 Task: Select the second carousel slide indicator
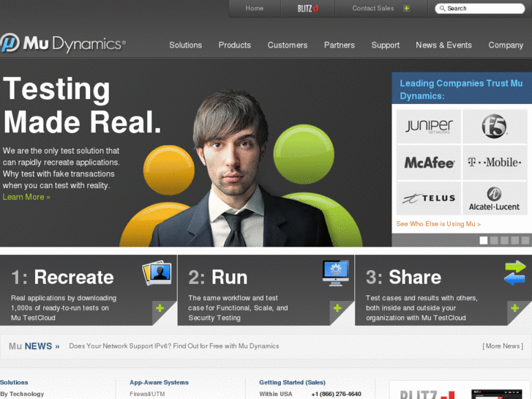tap(494, 240)
